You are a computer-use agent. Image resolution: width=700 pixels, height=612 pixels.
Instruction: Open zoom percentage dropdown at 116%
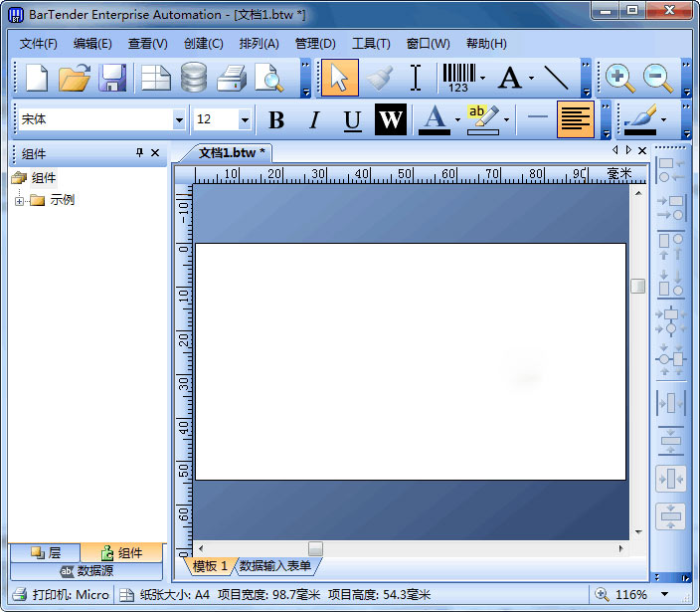[664, 594]
